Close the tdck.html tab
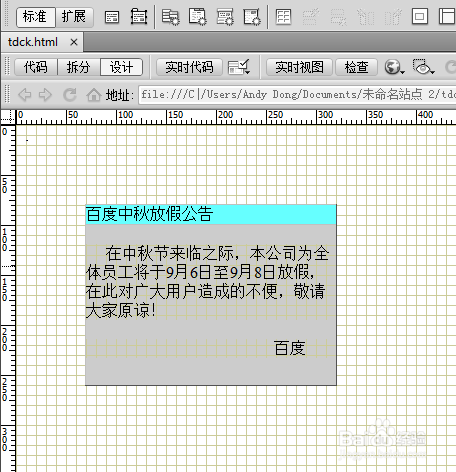 (74, 42)
